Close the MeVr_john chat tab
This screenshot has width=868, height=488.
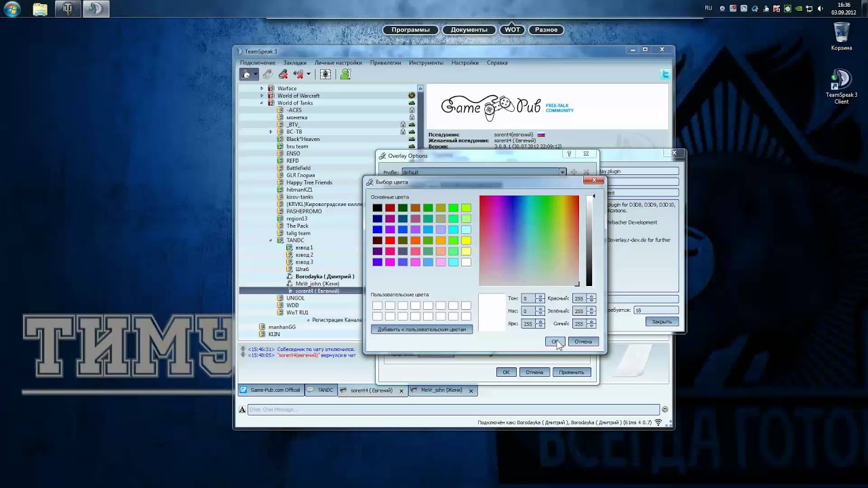[x=471, y=390]
